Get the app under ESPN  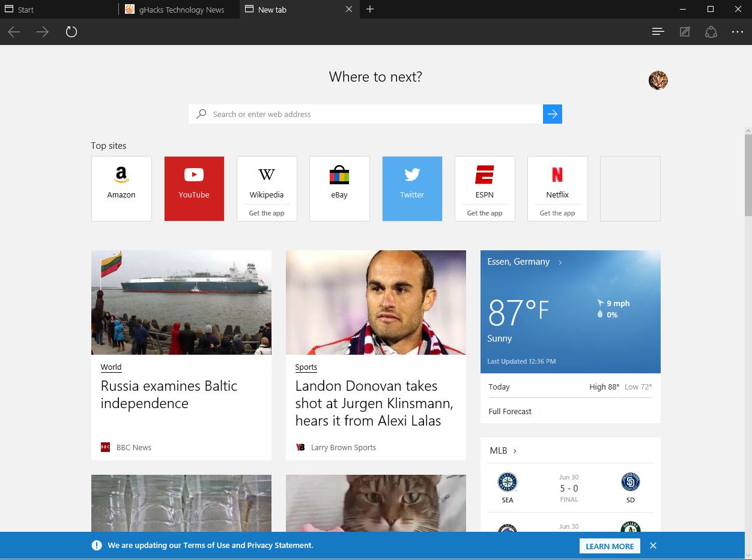pyautogui.click(x=485, y=213)
